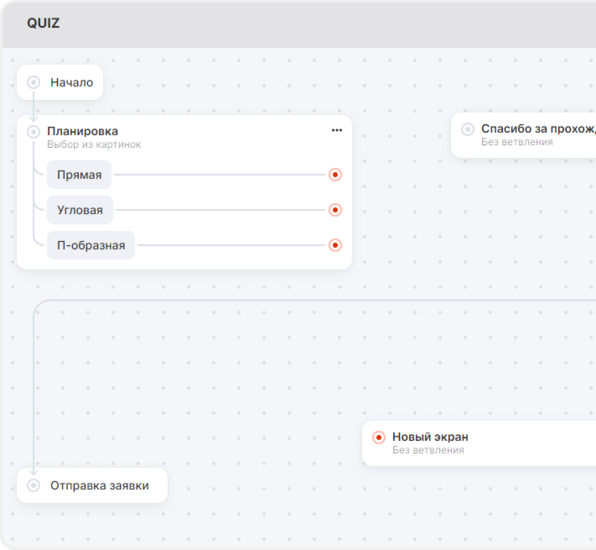Image resolution: width=596 pixels, height=550 pixels.
Task: Select the Прямая answer option
Action: pos(79,175)
